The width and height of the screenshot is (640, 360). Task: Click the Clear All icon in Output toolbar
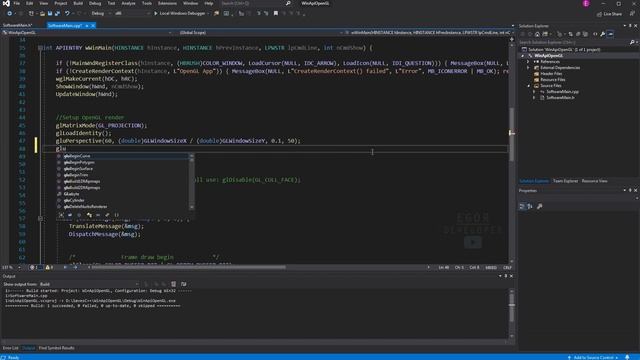pos(173,284)
